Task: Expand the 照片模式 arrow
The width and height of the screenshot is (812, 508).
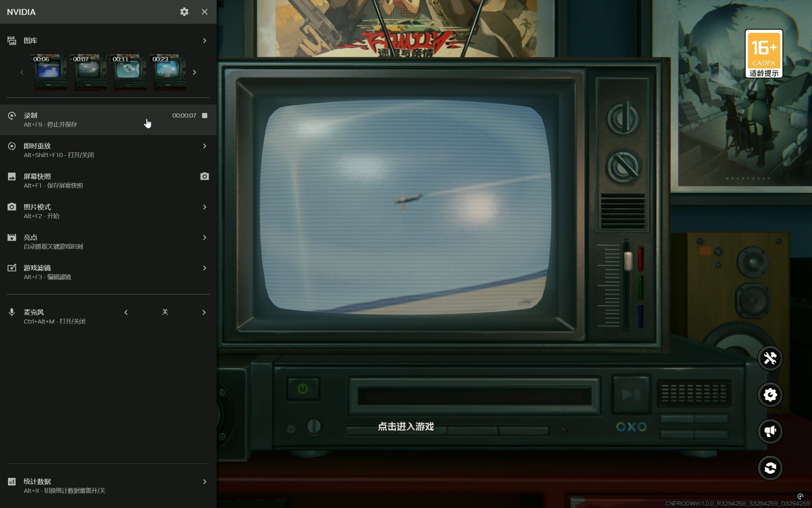Action: click(x=204, y=207)
